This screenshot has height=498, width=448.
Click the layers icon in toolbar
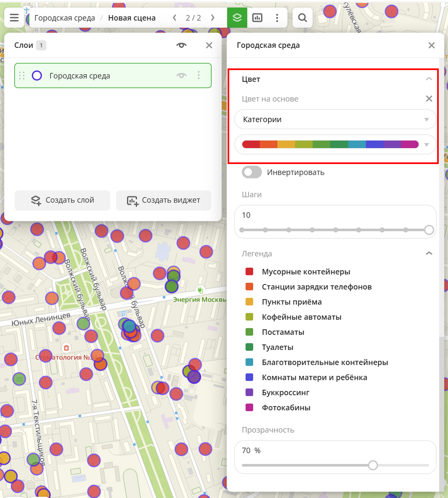(237, 18)
